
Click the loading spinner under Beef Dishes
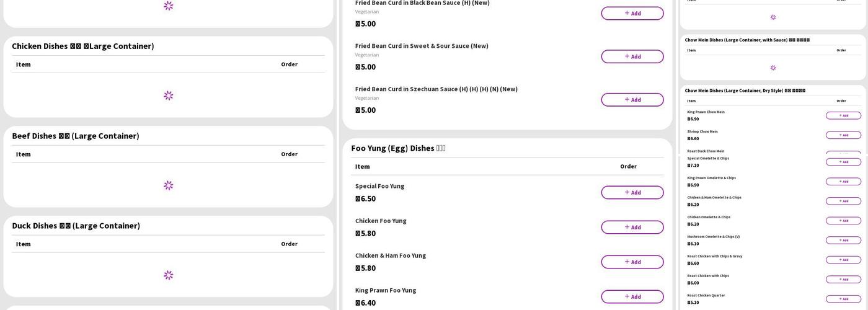pyautogui.click(x=168, y=185)
